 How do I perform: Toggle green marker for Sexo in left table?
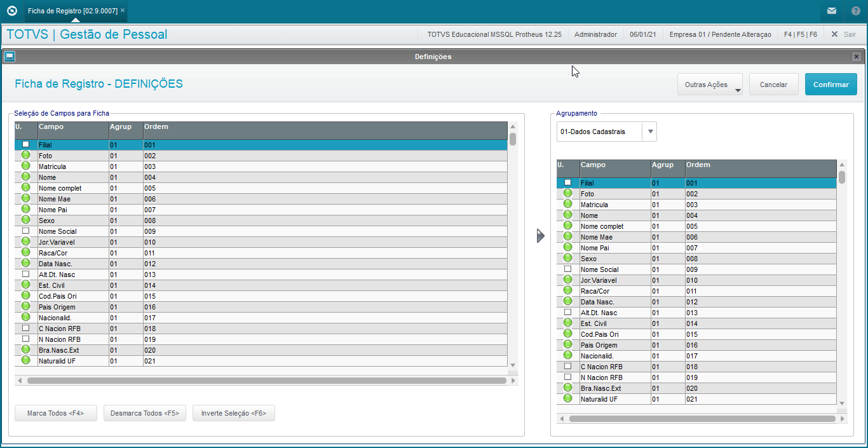26,220
